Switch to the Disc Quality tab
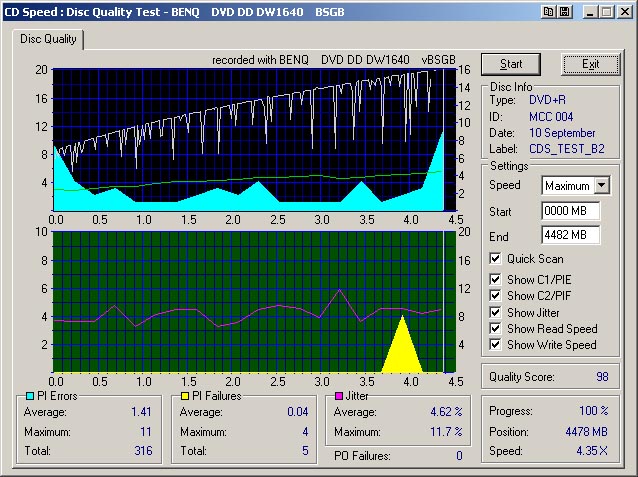The height and width of the screenshot is (477, 638). tap(48, 39)
